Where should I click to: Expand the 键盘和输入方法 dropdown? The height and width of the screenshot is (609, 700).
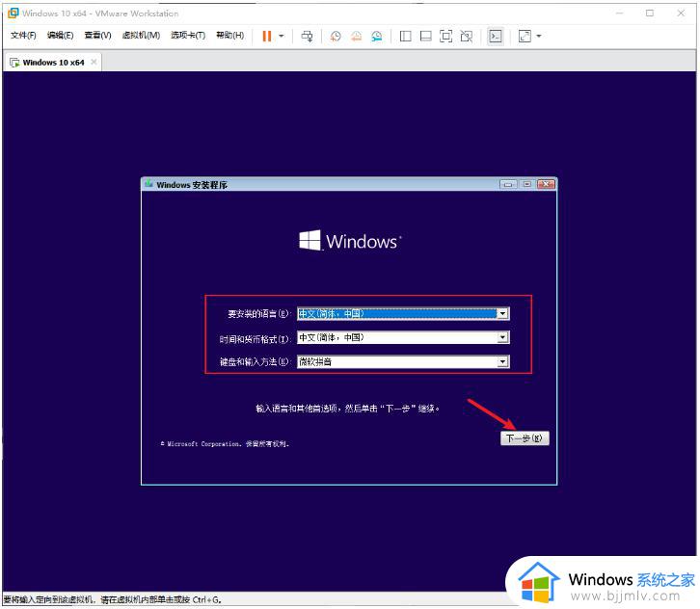coord(502,361)
